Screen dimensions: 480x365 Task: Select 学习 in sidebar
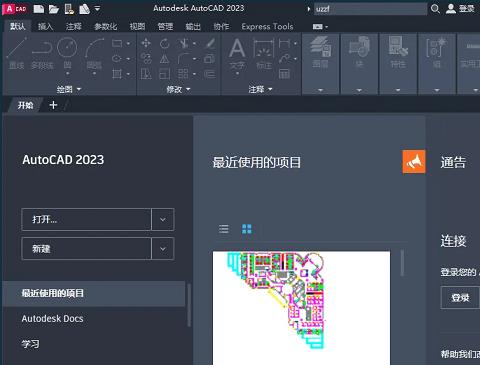point(30,344)
